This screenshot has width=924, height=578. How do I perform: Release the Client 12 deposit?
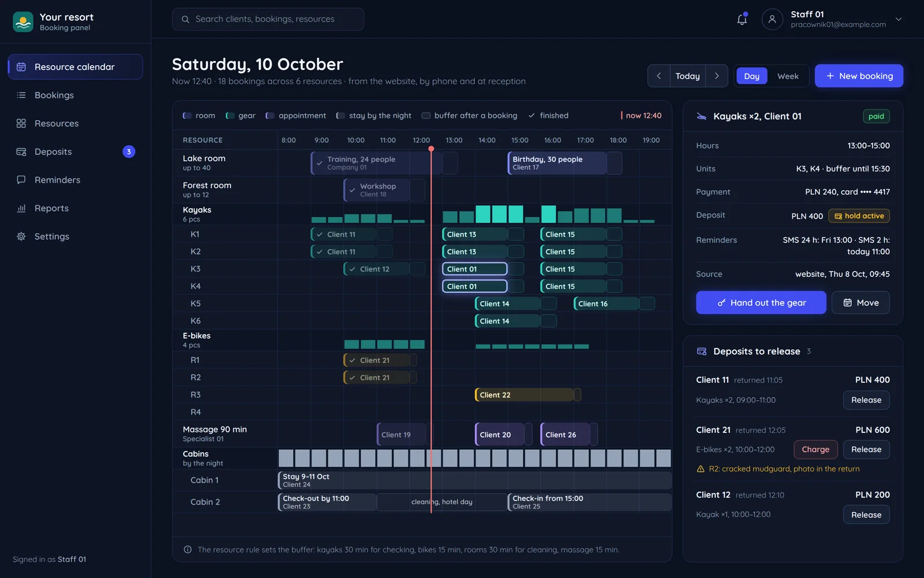[866, 514]
